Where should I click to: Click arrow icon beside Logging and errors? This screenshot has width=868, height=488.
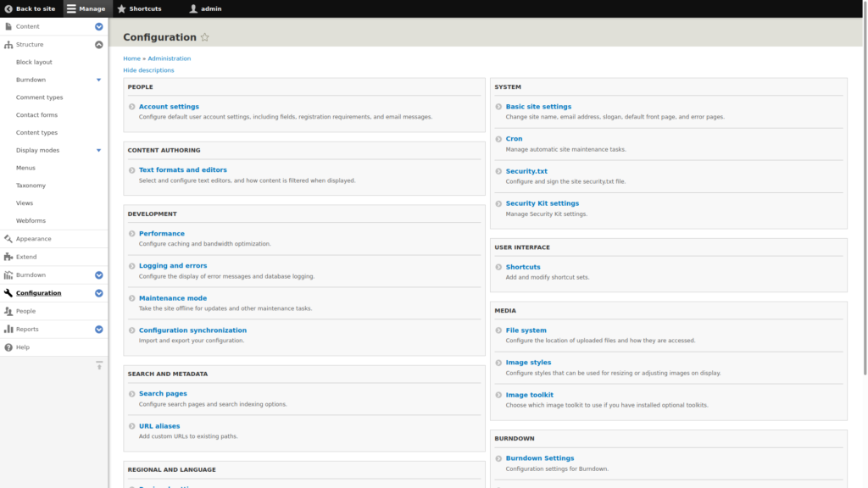coord(131,266)
